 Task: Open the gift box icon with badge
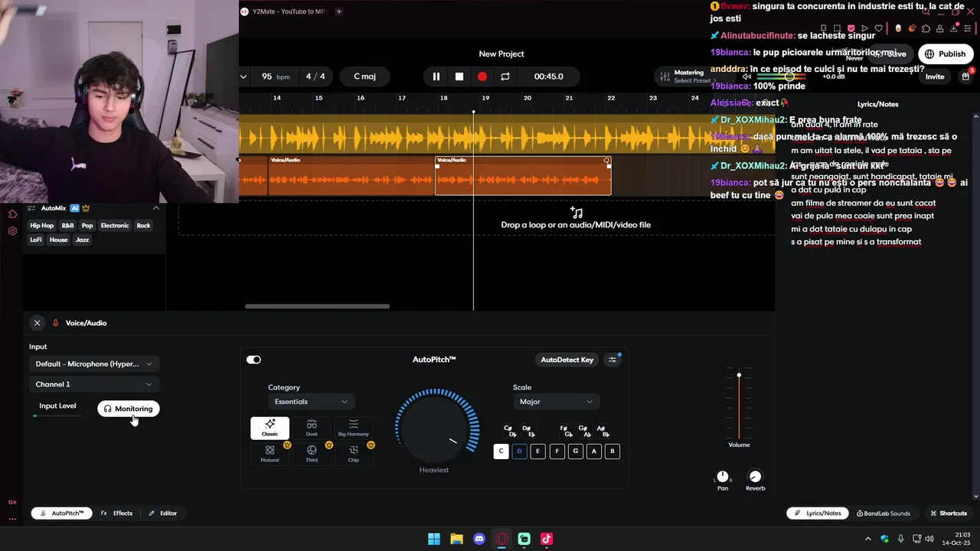(x=965, y=77)
